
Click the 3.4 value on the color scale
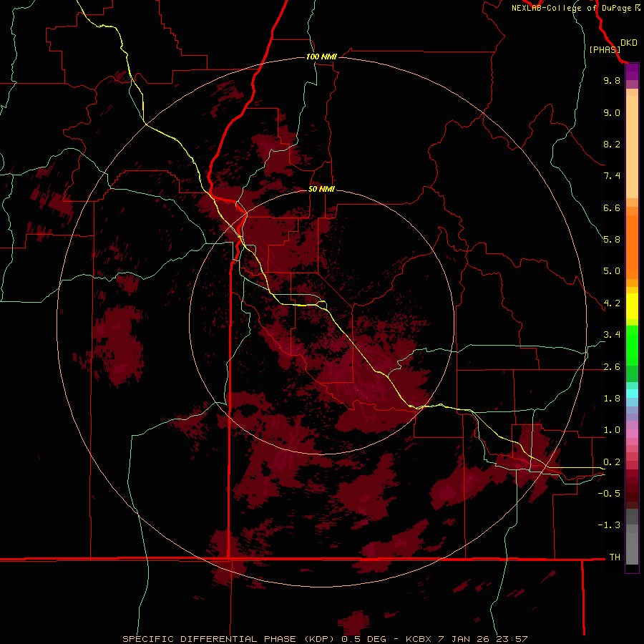(612, 335)
